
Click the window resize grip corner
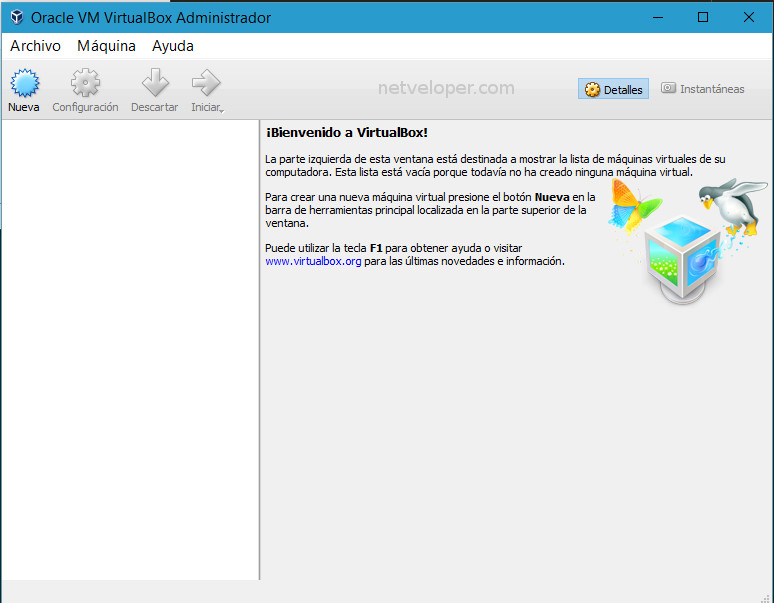click(766, 598)
